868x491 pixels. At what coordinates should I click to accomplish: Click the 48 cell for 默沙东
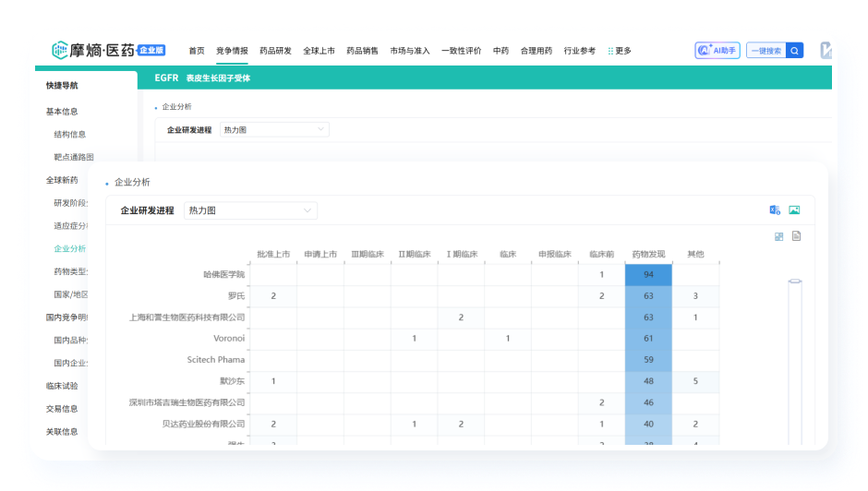(x=648, y=381)
